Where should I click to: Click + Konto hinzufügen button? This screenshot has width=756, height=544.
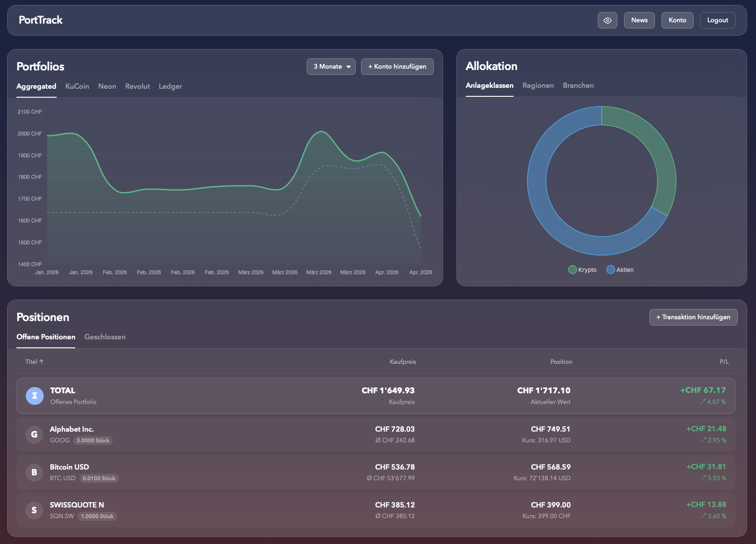[397, 66]
